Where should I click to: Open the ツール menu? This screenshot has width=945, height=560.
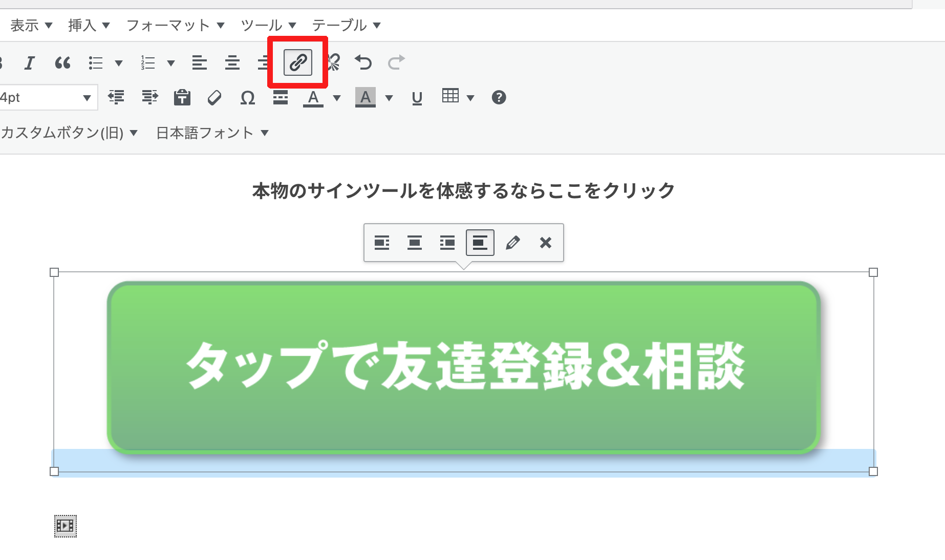[x=269, y=25]
